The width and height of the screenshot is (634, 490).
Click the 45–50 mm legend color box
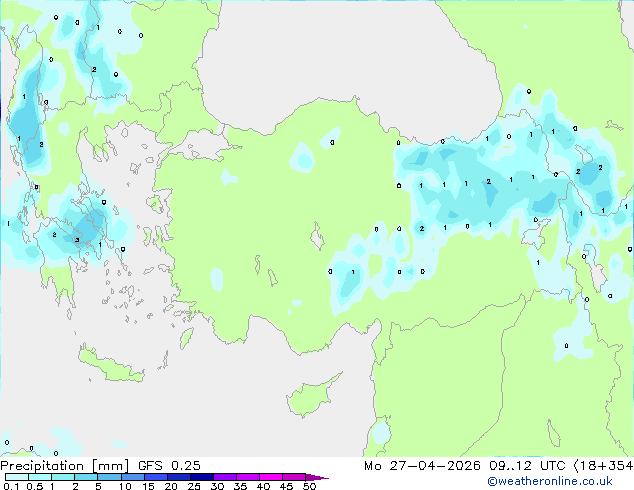pyautogui.click(x=294, y=477)
